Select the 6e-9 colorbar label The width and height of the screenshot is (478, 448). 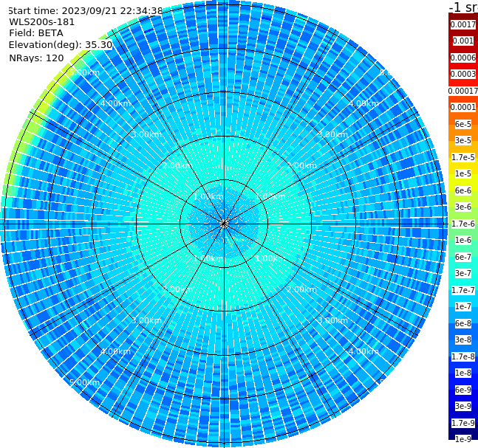tap(463, 390)
